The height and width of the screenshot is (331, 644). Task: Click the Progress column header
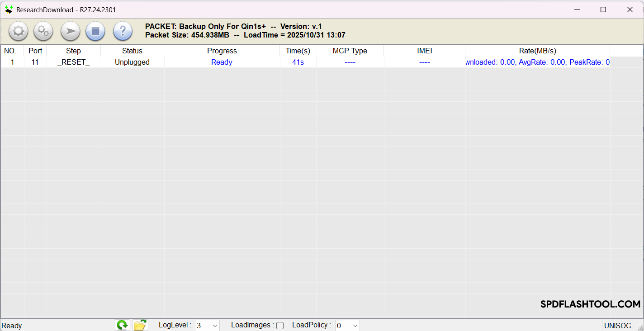222,51
